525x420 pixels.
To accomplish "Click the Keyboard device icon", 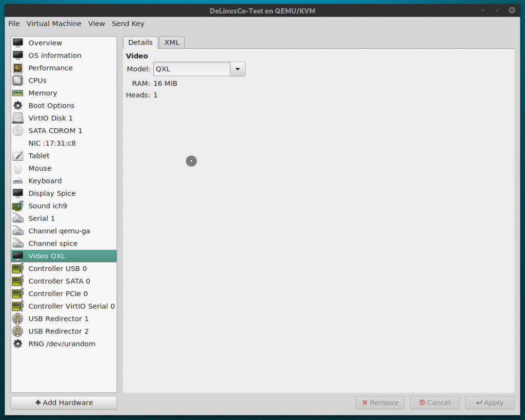I will pos(18,181).
